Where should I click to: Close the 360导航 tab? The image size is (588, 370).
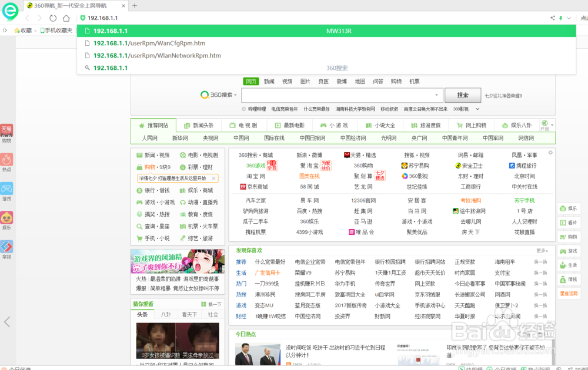pos(123,6)
